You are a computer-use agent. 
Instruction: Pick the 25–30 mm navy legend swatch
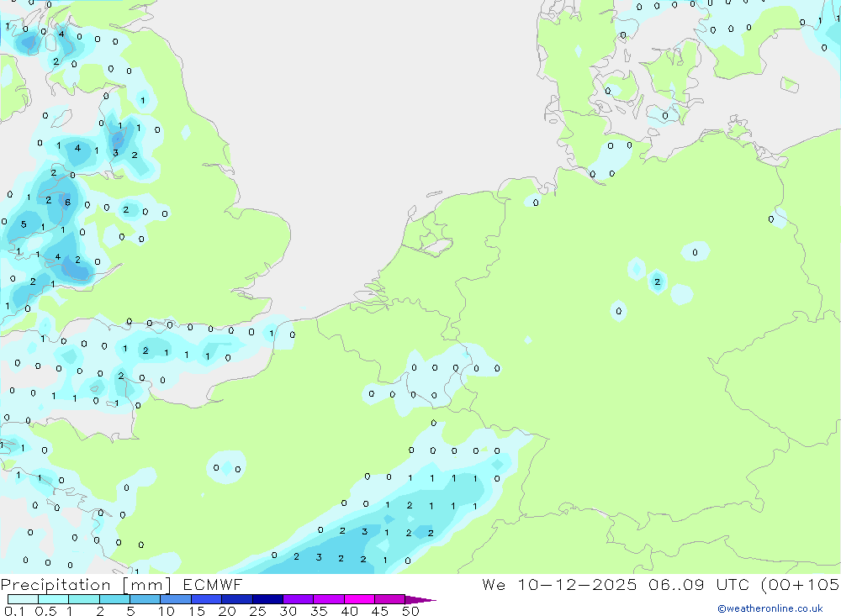(x=267, y=599)
